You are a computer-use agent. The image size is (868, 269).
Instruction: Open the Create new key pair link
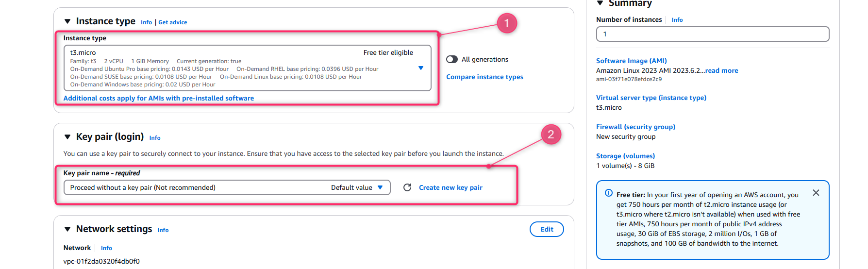pos(451,187)
